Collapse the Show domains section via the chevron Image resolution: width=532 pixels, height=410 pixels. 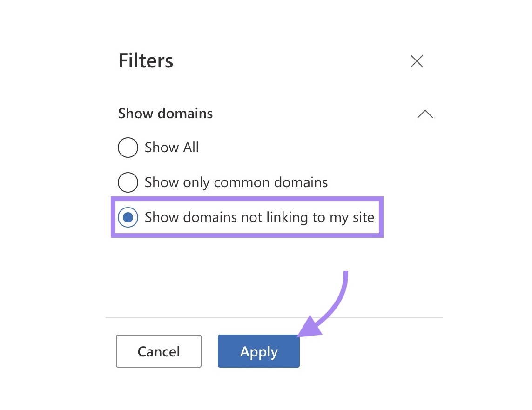click(424, 114)
